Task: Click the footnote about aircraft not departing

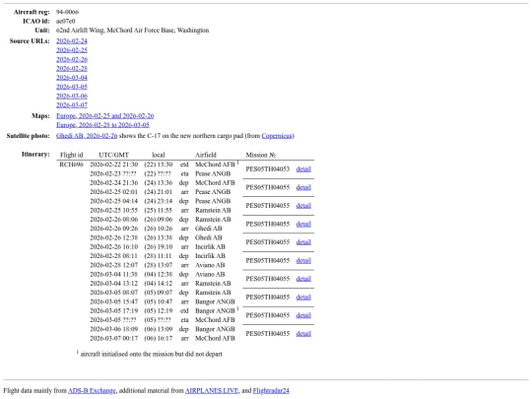Action: [x=150, y=354]
